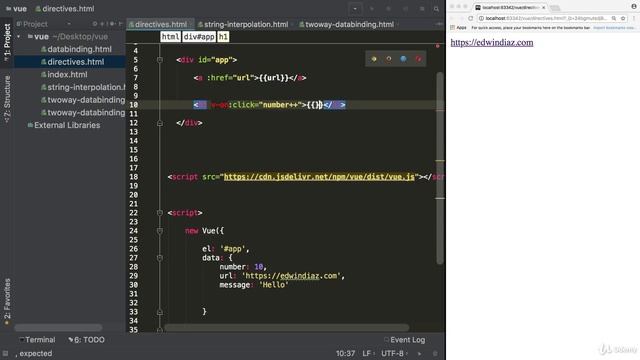The image size is (640, 360).
Task: Click the vue navigation bar crumb
Action: coord(16,9)
